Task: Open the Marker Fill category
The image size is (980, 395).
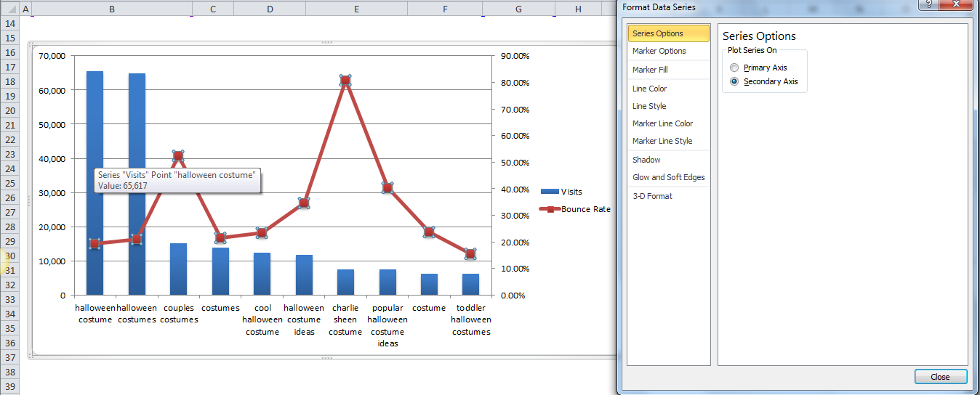Action: [x=650, y=70]
